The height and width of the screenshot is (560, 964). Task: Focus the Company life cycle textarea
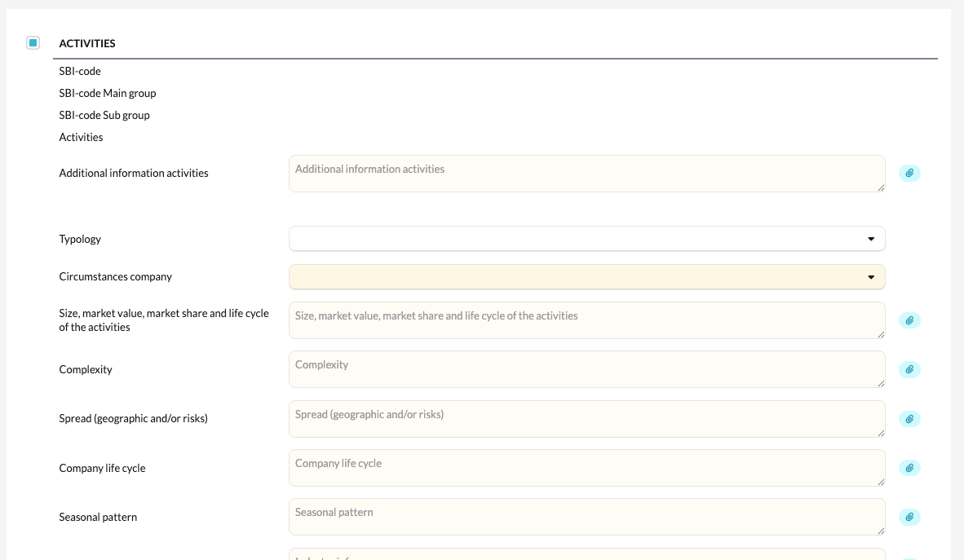coord(586,468)
